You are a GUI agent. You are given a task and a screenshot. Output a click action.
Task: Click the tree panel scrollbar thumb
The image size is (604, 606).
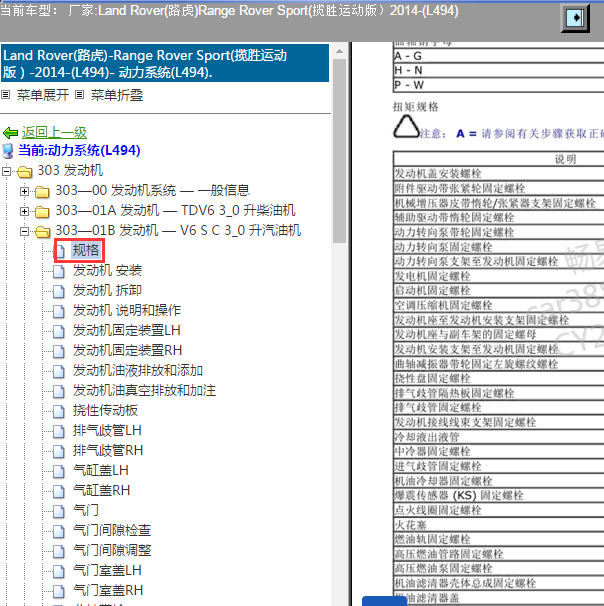coord(339,151)
